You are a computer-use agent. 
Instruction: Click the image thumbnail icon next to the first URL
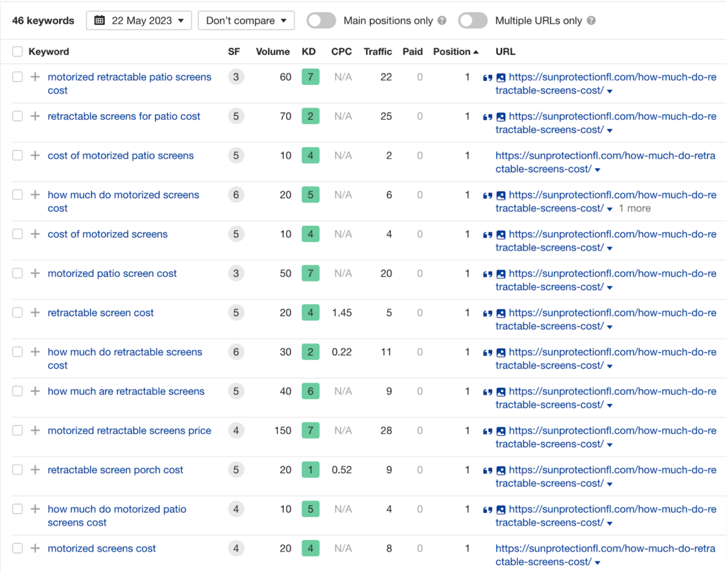pos(501,77)
